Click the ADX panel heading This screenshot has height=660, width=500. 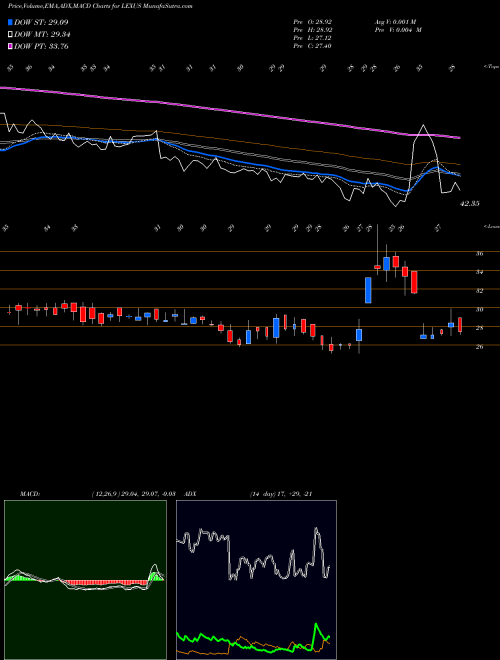tap(191, 494)
